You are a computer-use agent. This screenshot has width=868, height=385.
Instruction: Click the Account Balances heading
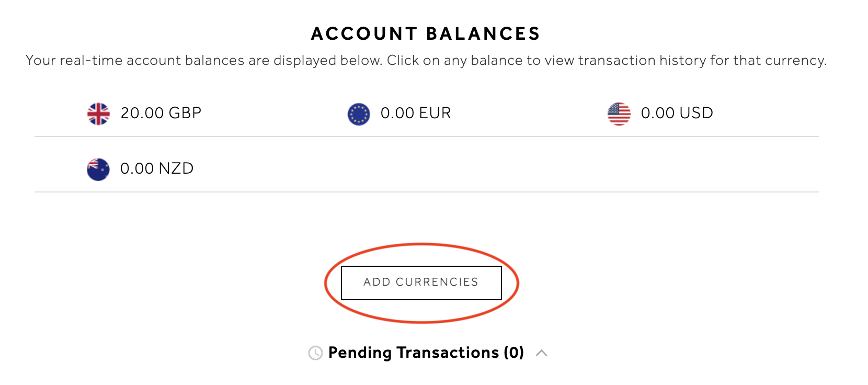point(426,34)
